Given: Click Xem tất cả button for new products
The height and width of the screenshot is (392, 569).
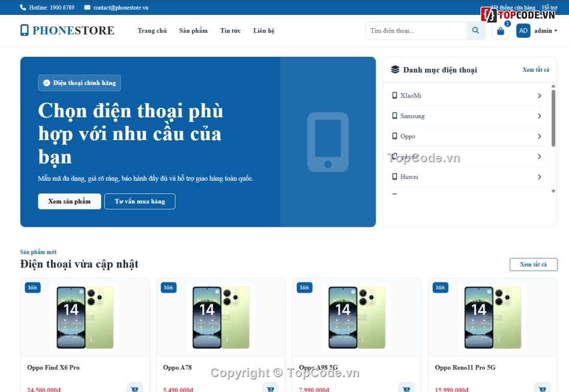Looking at the screenshot, I should (x=534, y=265).
